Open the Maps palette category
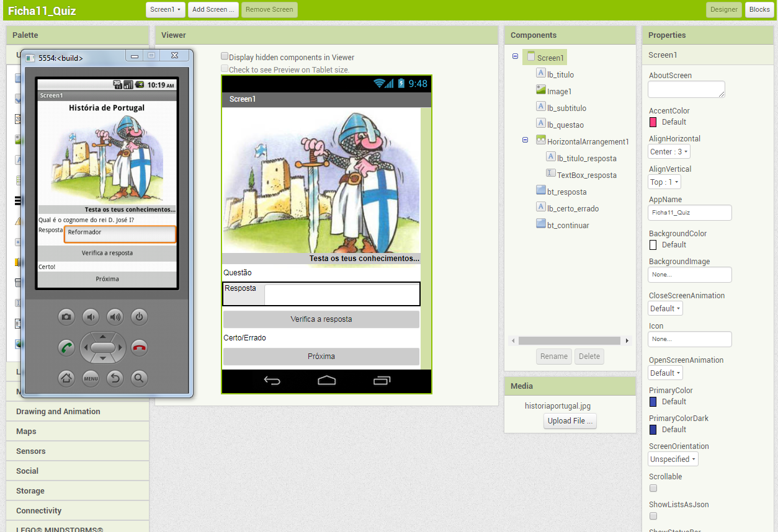Screen dimensions: 778x532 pos(78,431)
